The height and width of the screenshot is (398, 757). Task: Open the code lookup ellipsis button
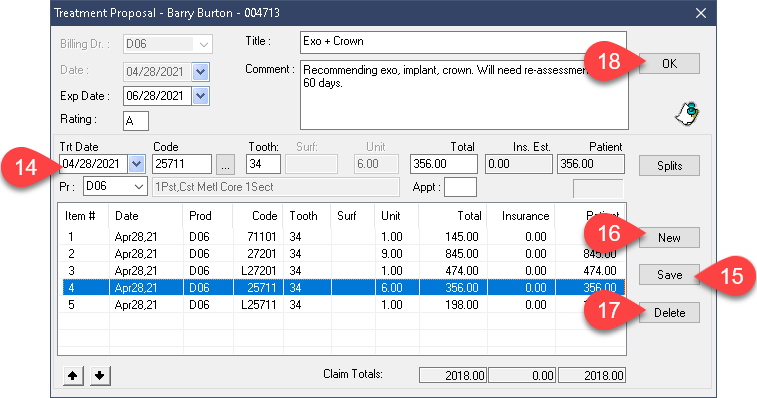click(x=225, y=164)
